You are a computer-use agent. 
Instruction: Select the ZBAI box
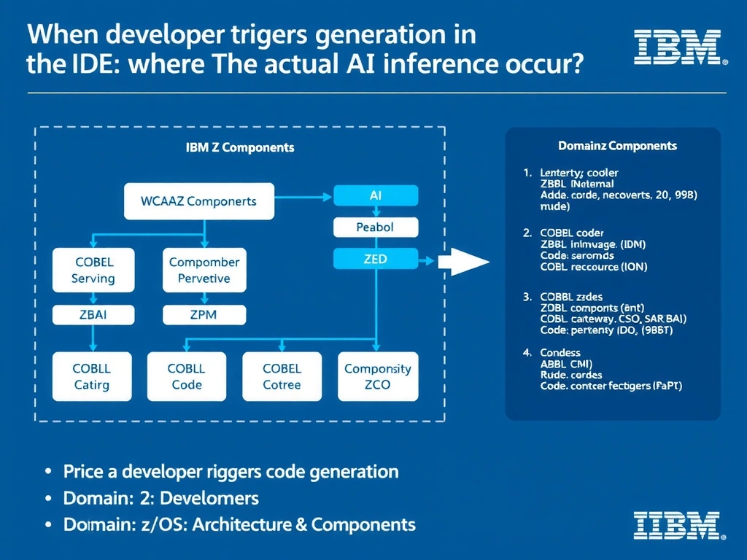coord(93,315)
